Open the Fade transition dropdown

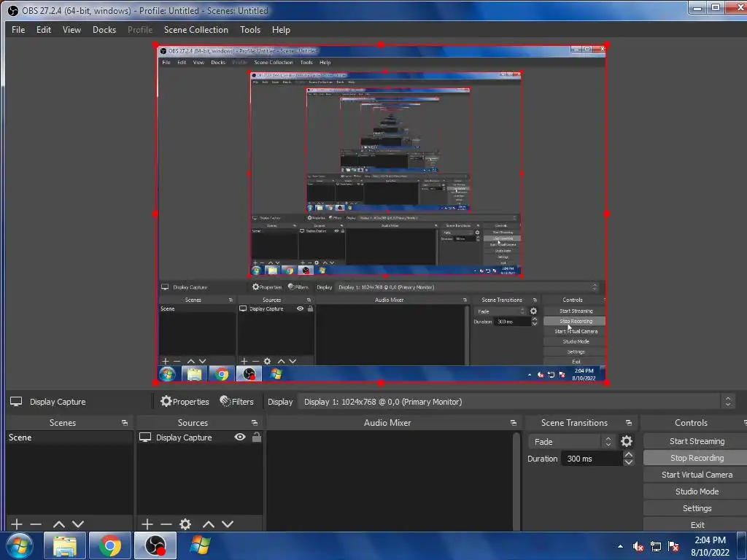pyautogui.click(x=572, y=441)
